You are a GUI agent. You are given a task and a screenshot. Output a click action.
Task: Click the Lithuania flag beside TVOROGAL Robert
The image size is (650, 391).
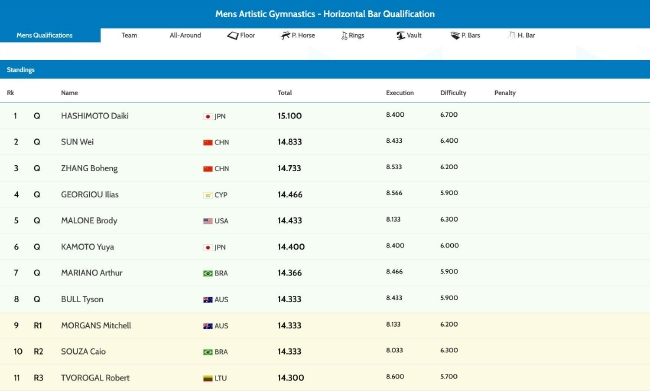[208, 378]
